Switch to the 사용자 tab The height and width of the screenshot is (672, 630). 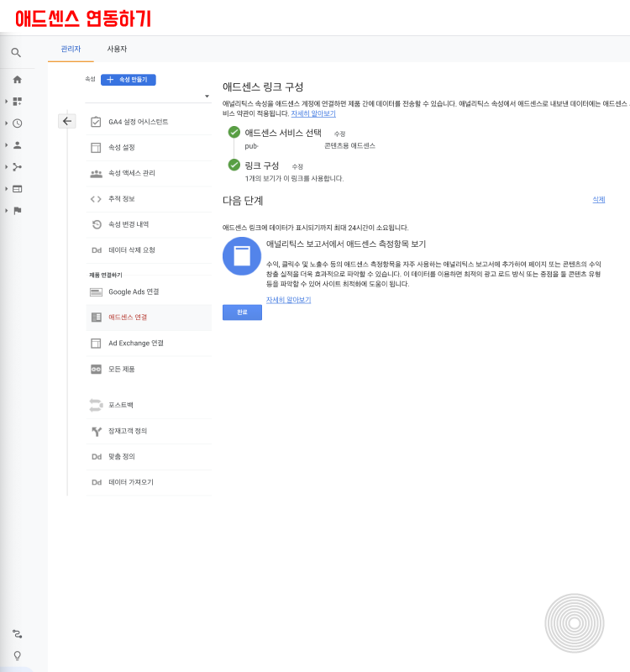pyautogui.click(x=117, y=50)
